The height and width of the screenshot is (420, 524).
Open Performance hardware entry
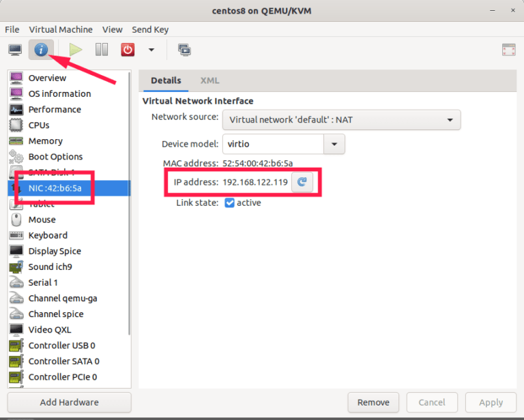pos(68,110)
